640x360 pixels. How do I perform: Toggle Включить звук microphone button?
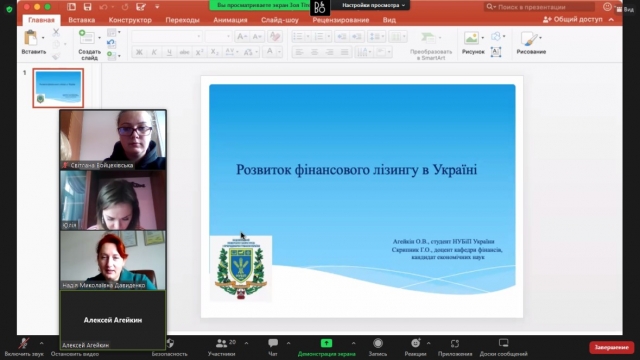click(24, 343)
